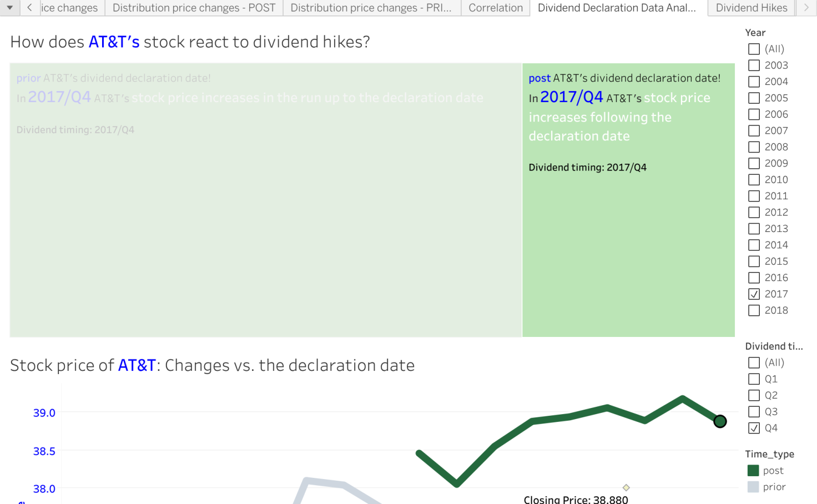This screenshot has width=817, height=504.
Task: Click the 39.0 axis label
Action: pos(44,413)
